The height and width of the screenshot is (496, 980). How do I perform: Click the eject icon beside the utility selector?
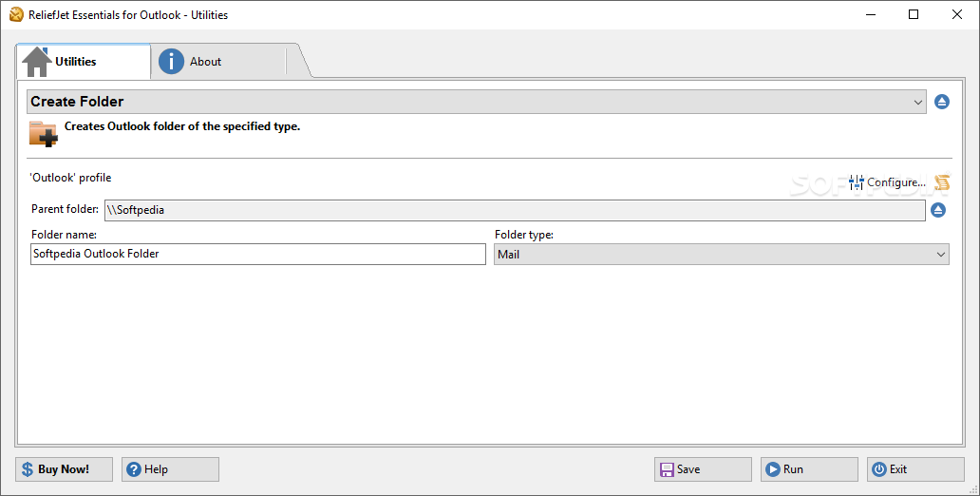[942, 102]
